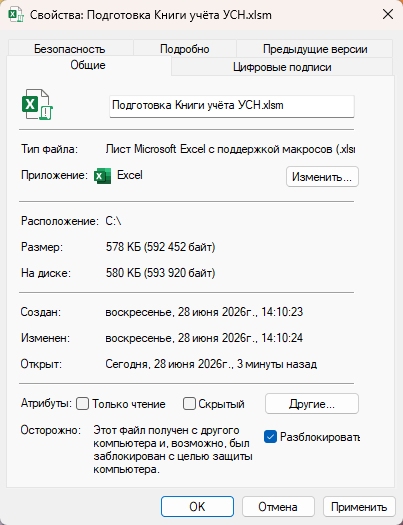Uncheck the Разблокировать checkbox
The image size is (403, 525).
click(270, 437)
